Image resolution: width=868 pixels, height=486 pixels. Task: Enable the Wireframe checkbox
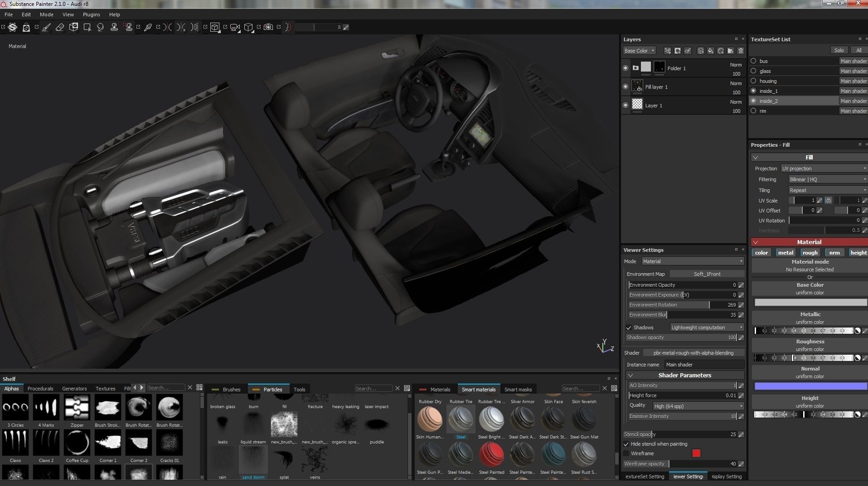pos(626,453)
